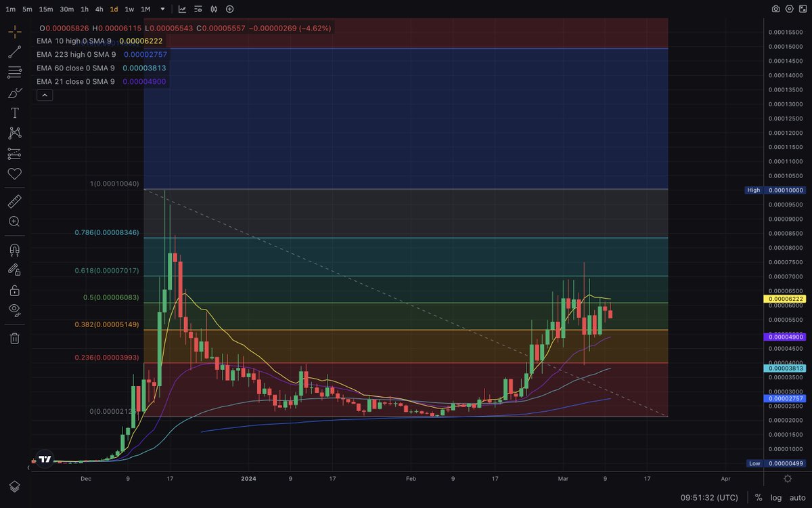Select the 0.786 Fibonacci level label
Image resolution: width=812 pixels, height=508 pixels.
[x=107, y=232]
